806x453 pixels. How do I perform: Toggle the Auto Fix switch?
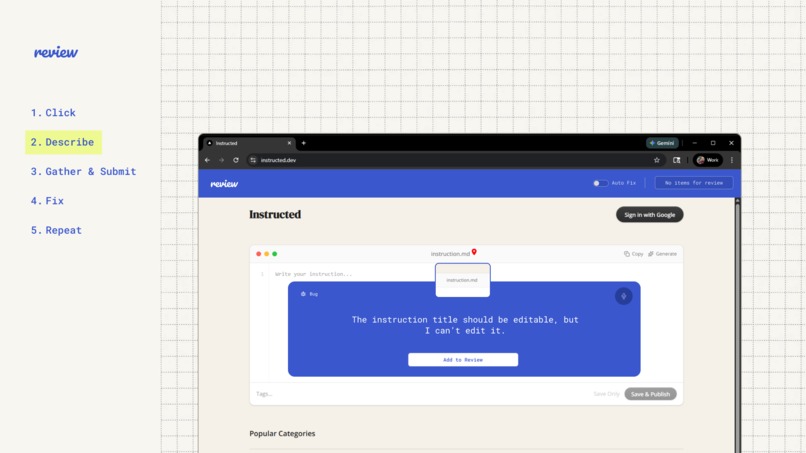pyautogui.click(x=600, y=183)
